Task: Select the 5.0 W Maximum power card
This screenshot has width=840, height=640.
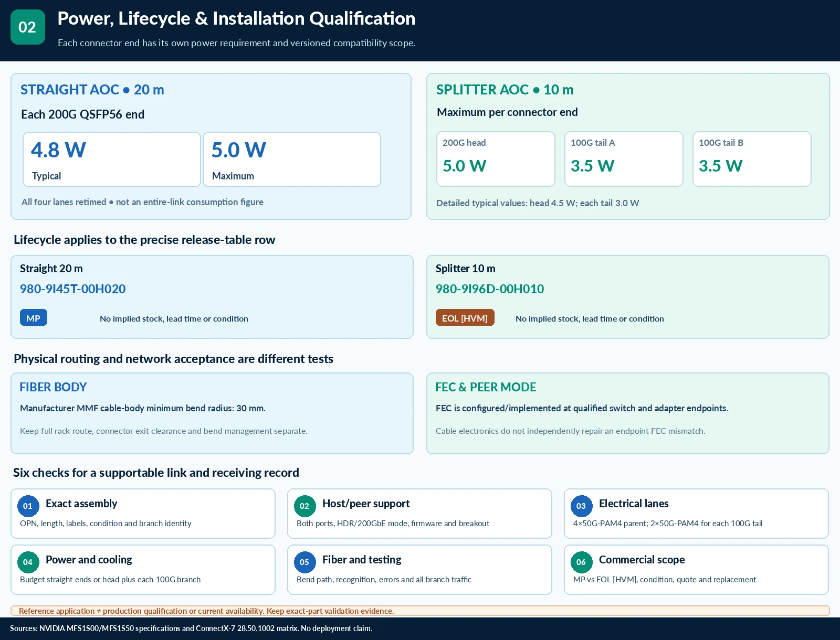Action: pos(292,159)
